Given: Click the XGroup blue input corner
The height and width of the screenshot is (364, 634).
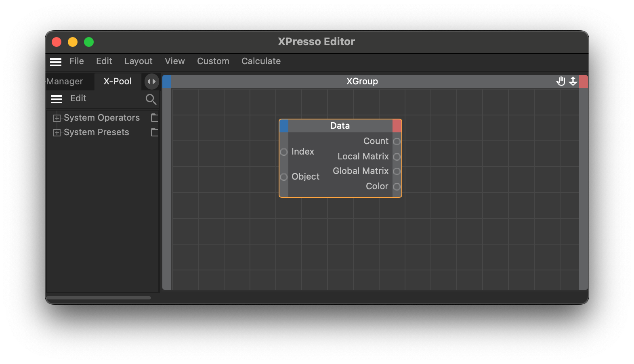Looking at the screenshot, I should [167, 82].
